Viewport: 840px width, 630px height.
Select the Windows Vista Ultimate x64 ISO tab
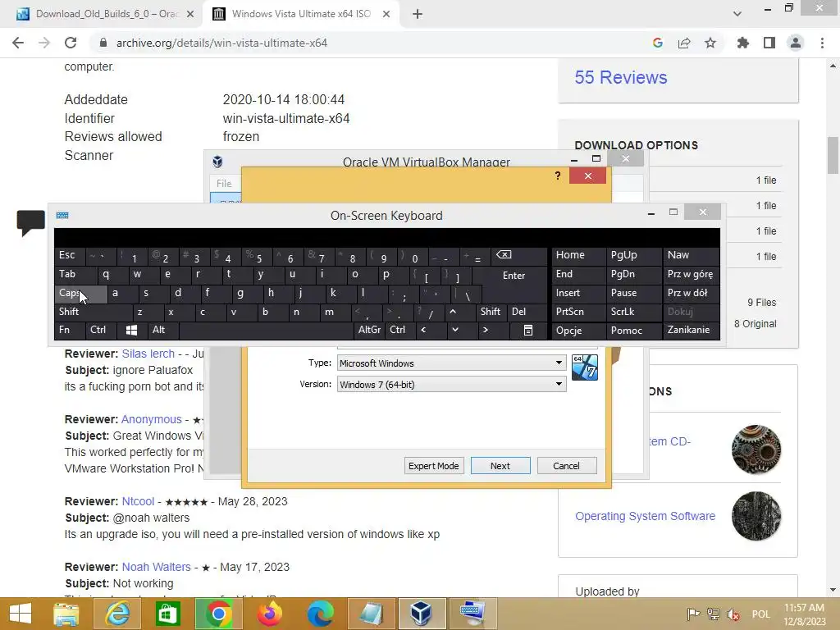301,14
